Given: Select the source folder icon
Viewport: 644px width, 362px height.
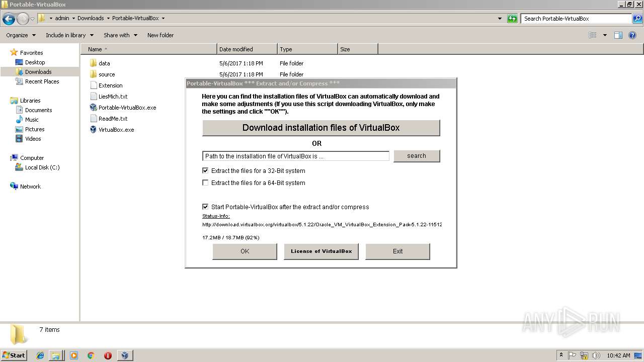Looking at the screenshot, I should pos(93,74).
